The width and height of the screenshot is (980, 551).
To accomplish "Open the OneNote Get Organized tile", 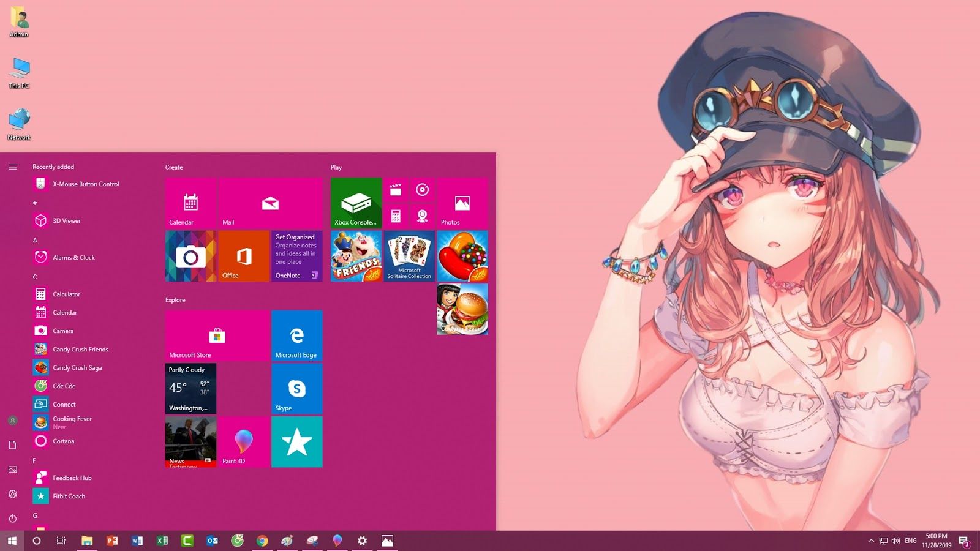I will [x=296, y=256].
